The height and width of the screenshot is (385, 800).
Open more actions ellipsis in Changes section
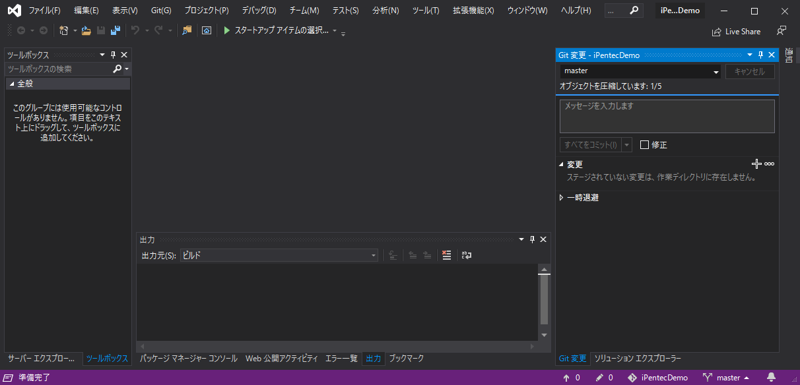(769, 164)
